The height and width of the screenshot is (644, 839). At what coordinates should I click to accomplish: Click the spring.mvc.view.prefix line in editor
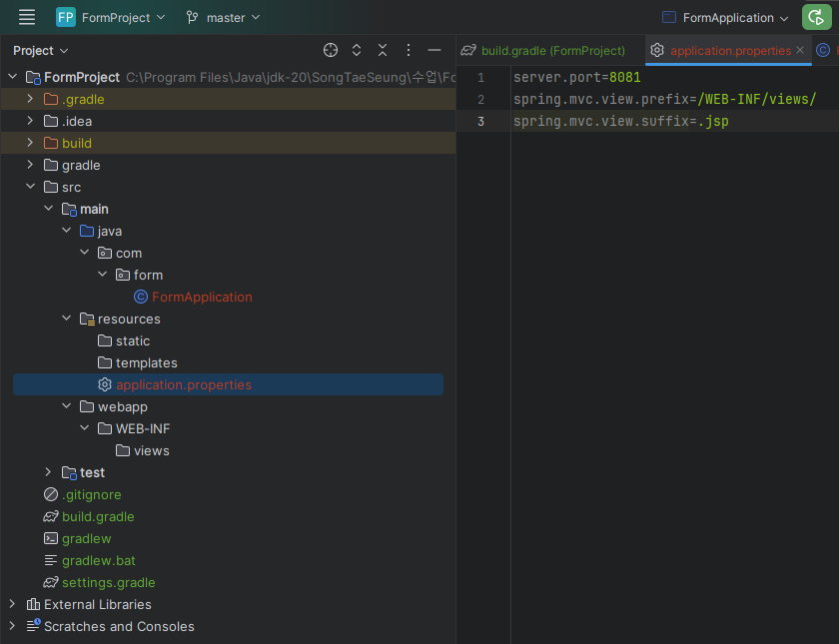point(664,100)
